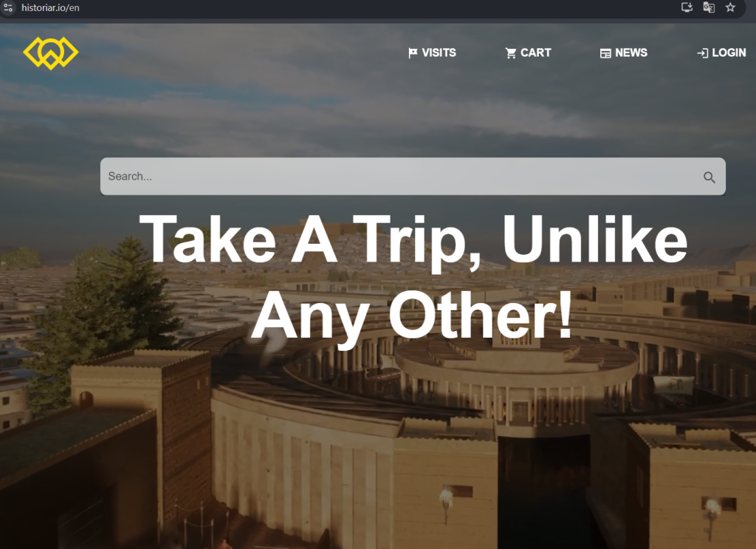
Task: Click the circular building in the background
Action: click(516, 366)
